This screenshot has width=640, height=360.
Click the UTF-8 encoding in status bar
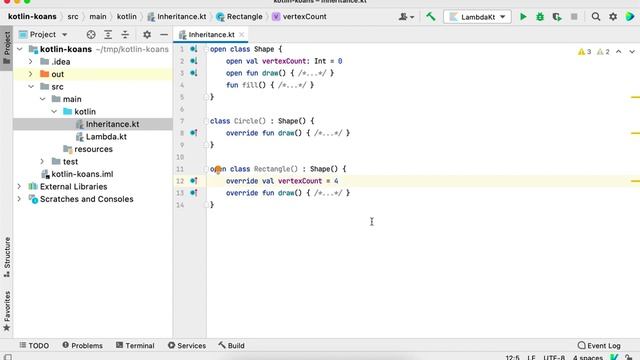(x=554, y=357)
